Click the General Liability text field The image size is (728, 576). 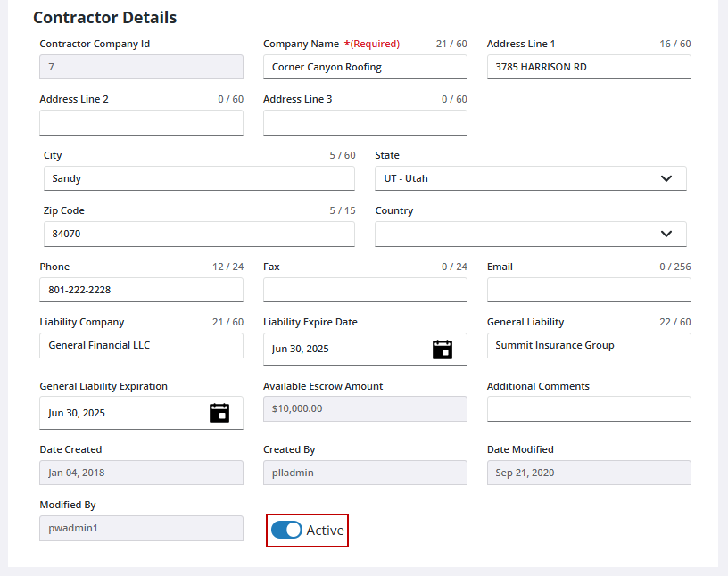pyautogui.click(x=588, y=345)
